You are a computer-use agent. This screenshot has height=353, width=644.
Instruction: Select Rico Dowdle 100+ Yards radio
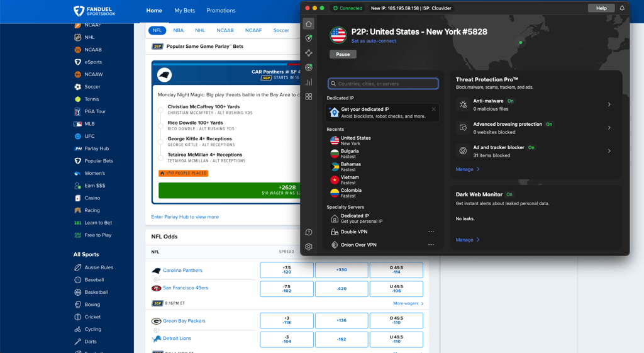[x=160, y=126]
